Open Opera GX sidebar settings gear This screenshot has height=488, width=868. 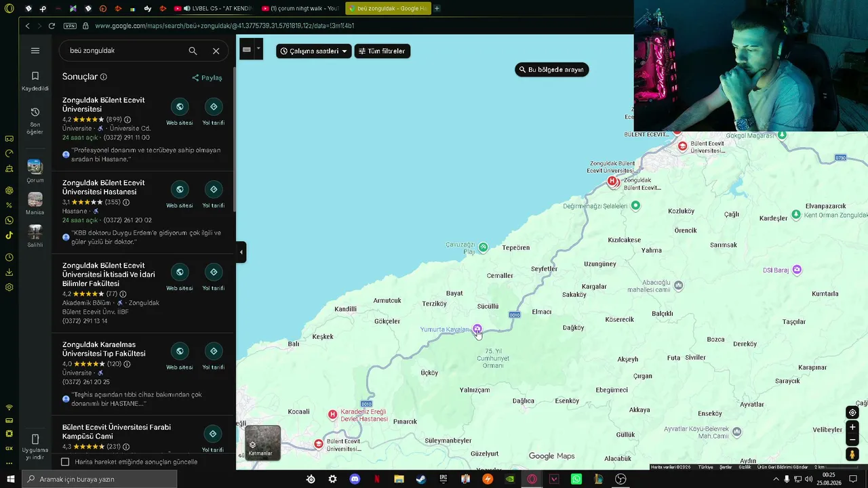(9, 287)
